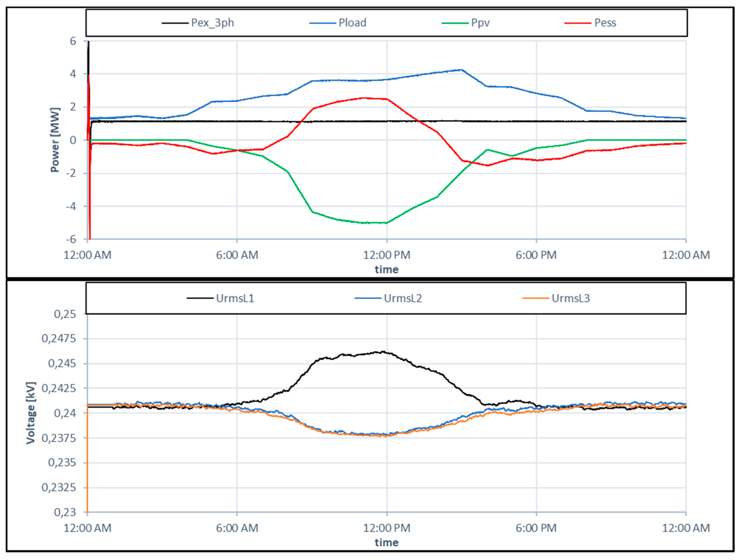Screen dimensions: 743x560
Task: Click the bottom chart time axis title
Action: 386,543
